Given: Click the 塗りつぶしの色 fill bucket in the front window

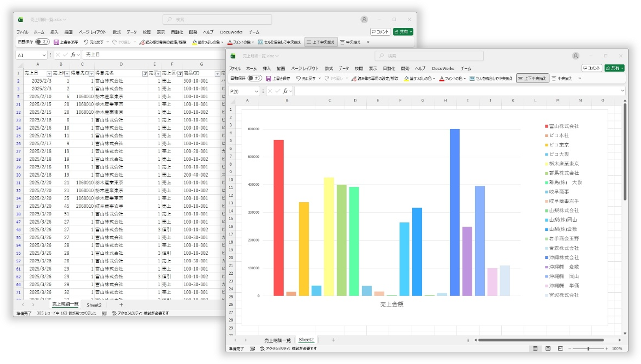Looking at the screenshot, I should click(406, 79).
